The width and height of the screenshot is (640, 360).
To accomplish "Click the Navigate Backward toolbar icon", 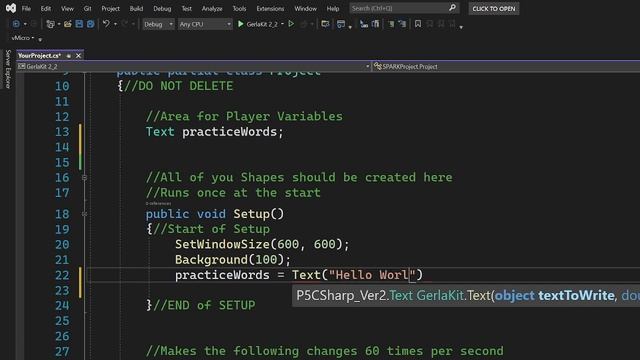I will click(x=16, y=24).
